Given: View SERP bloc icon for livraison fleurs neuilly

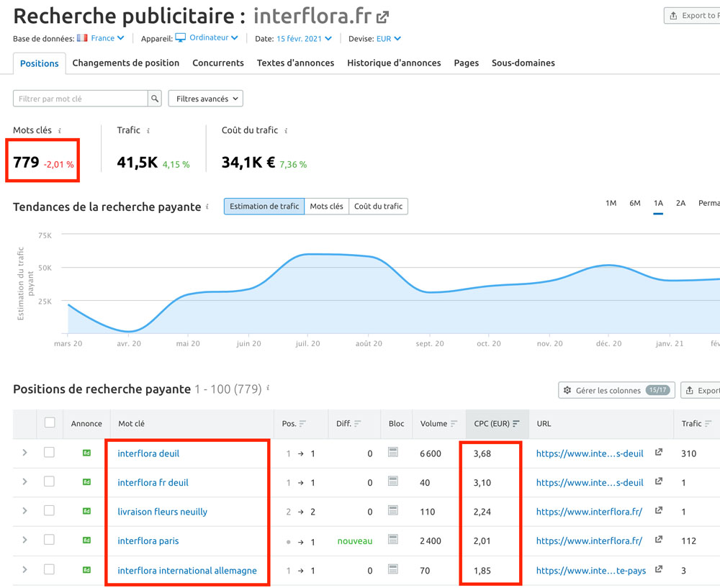Looking at the screenshot, I should (393, 510).
